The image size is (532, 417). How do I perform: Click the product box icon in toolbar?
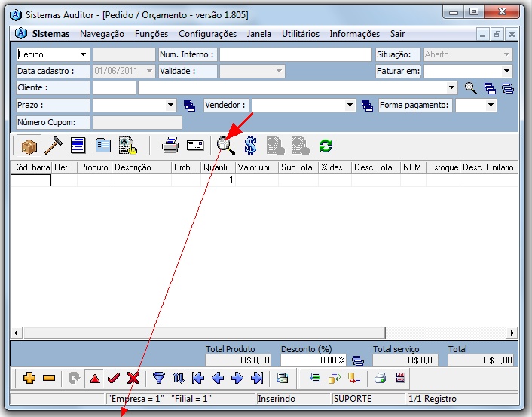[x=29, y=146]
